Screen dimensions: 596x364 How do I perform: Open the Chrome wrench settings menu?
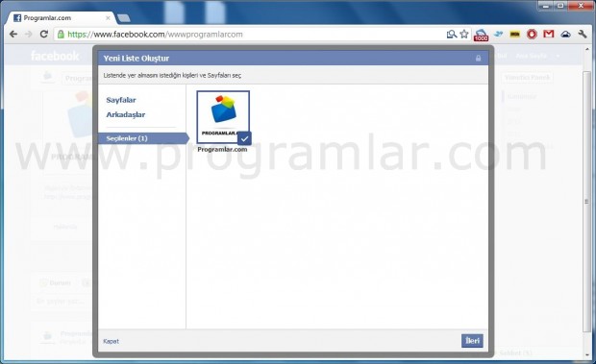click(583, 35)
